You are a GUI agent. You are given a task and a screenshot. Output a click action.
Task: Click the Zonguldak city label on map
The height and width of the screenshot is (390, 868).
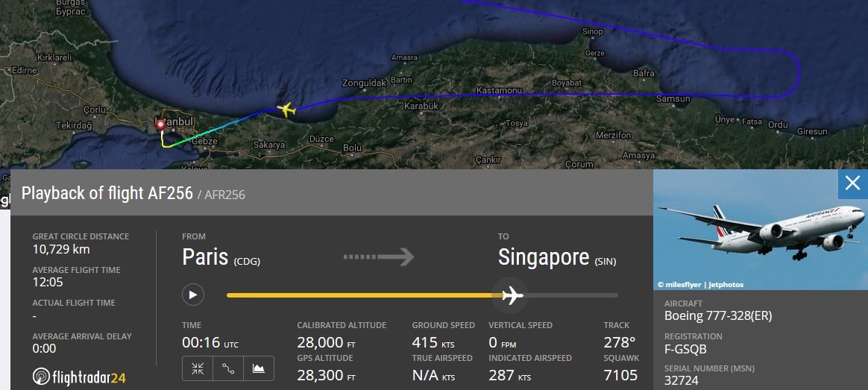(364, 83)
